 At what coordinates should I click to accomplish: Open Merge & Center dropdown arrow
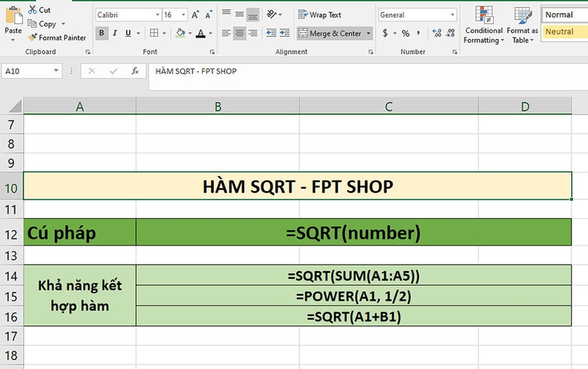click(x=368, y=33)
